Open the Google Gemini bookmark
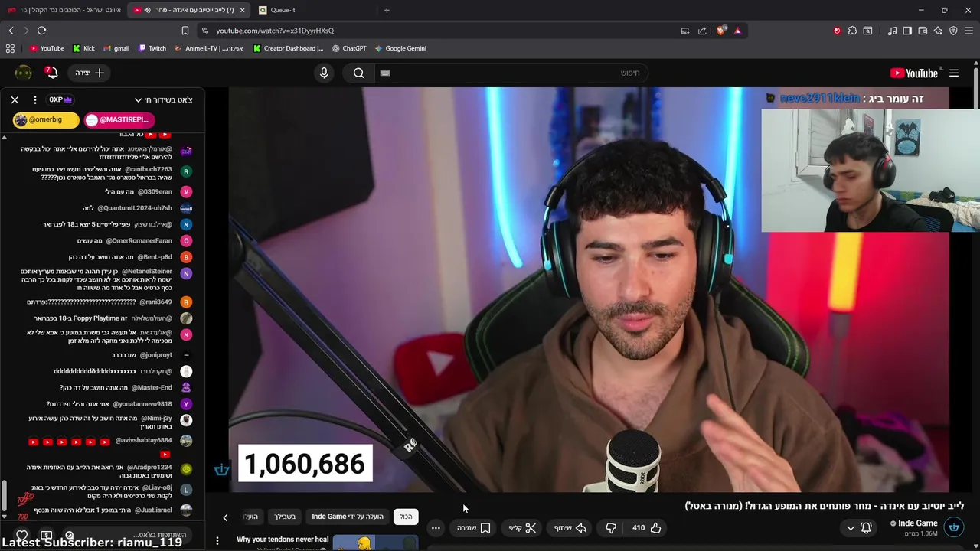The width and height of the screenshot is (980, 551). [400, 48]
